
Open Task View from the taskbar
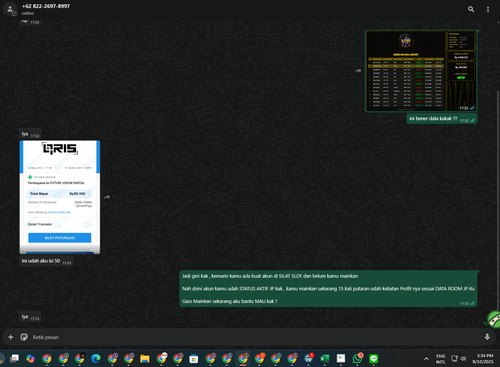coord(14,358)
